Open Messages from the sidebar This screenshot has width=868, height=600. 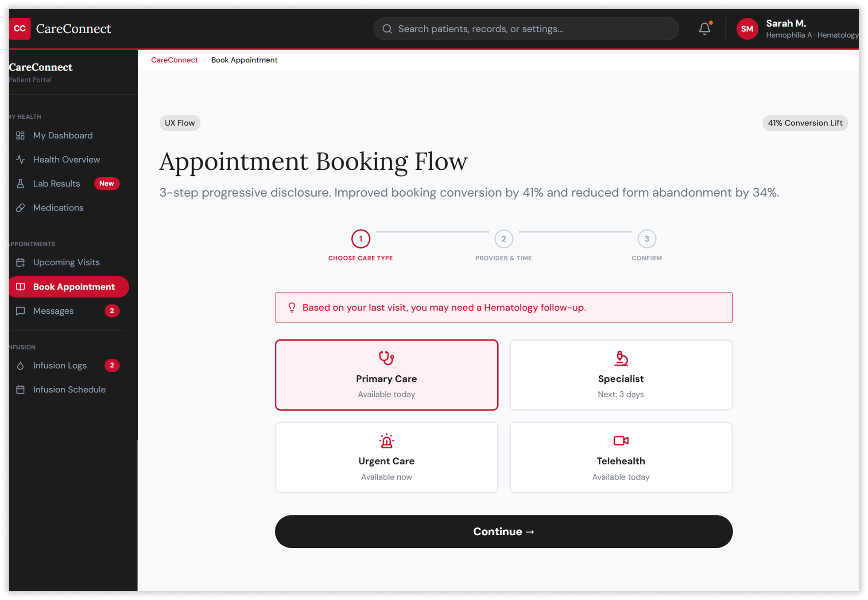point(54,311)
